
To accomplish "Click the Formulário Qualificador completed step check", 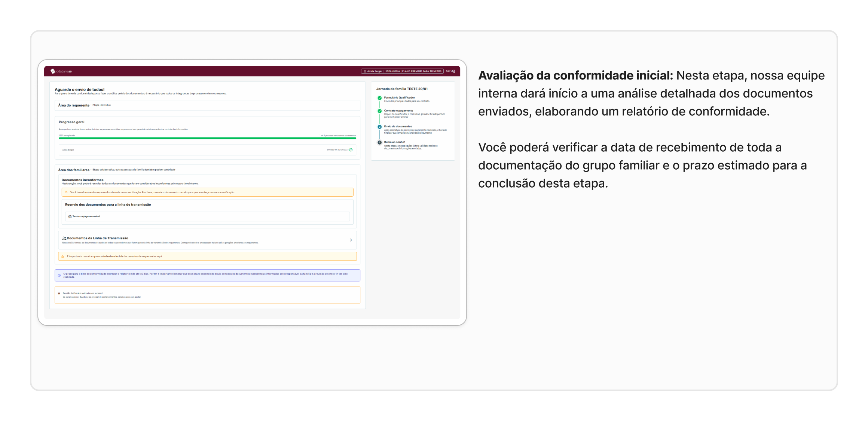I will (x=379, y=98).
